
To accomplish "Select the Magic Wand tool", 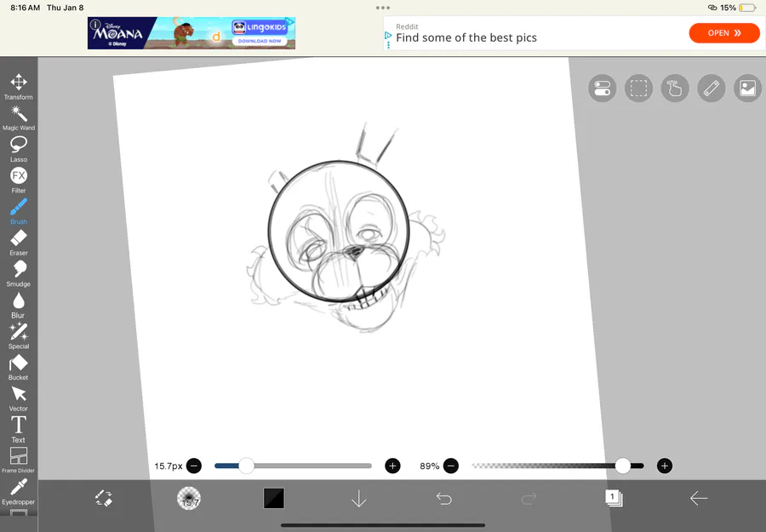I will point(19,118).
